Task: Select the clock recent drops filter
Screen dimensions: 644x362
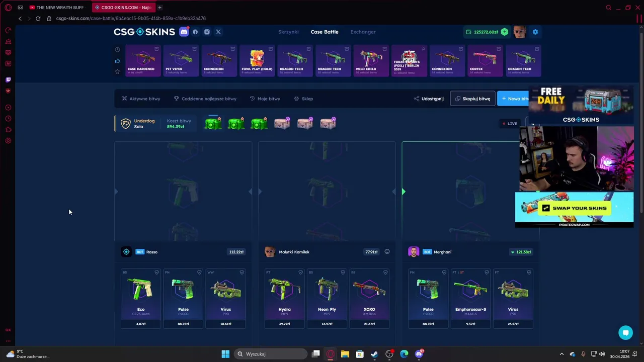Action: pos(117,49)
